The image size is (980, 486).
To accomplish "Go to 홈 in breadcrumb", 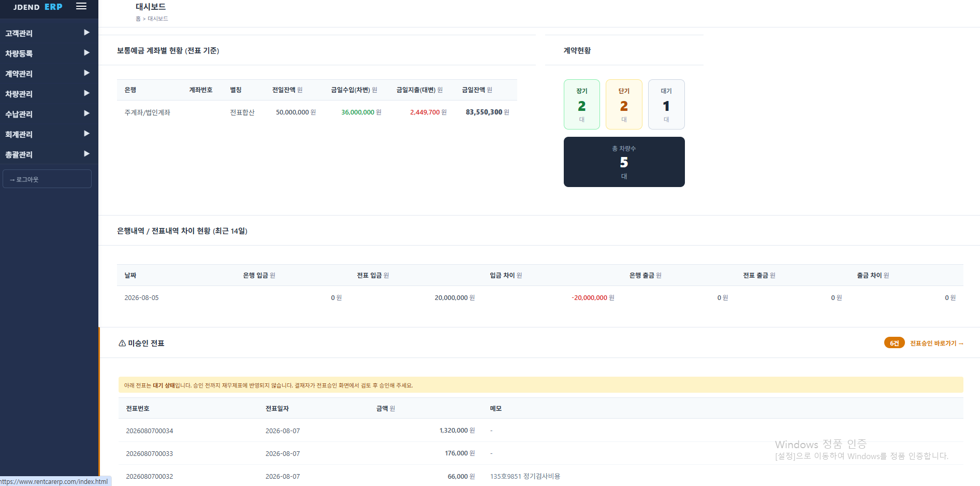I will click(x=138, y=19).
